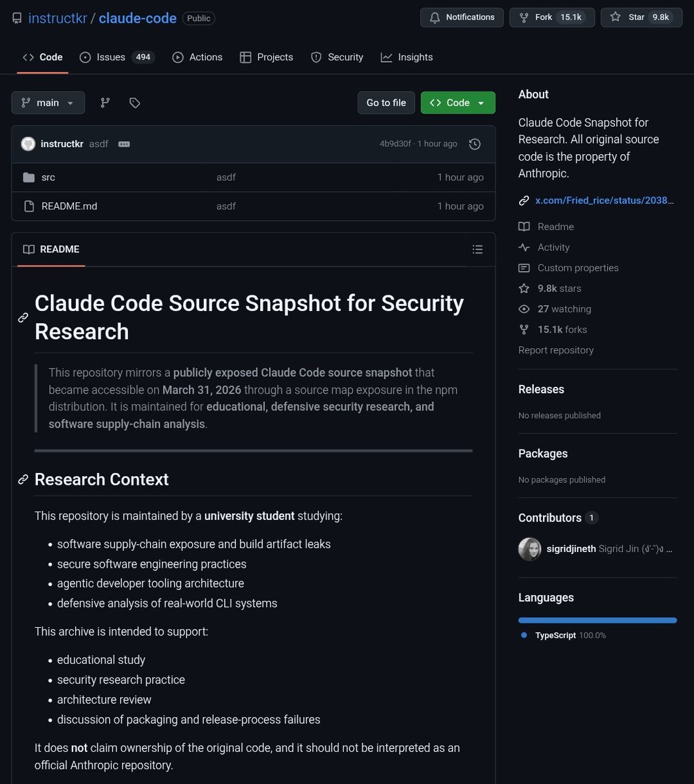Image resolution: width=694 pixels, height=784 pixels.
Task: Open the green Code dropdown button
Action: (x=458, y=103)
